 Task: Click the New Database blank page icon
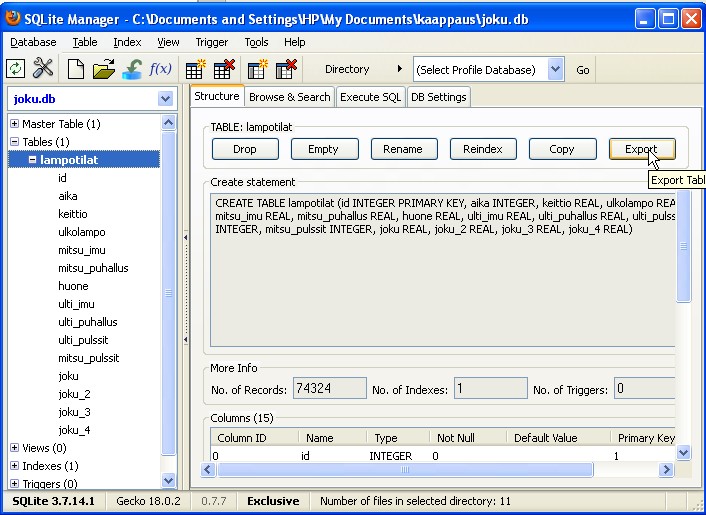(x=76, y=69)
